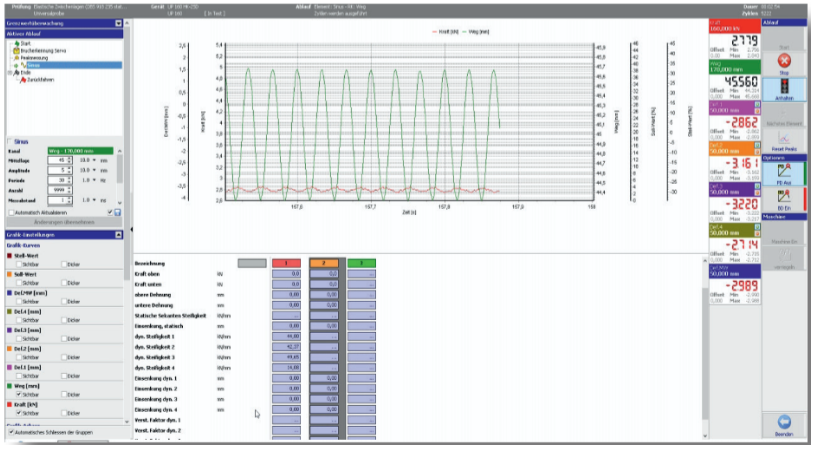
Task: Select the Sinus step in the sequence tree
Action: pos(35,64)
